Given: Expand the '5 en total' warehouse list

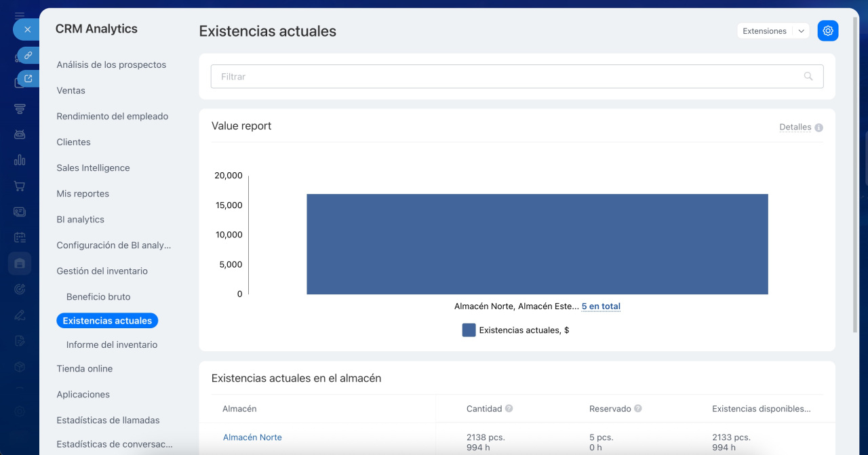Looking at the screenshot, I should (x=601, y=306).
